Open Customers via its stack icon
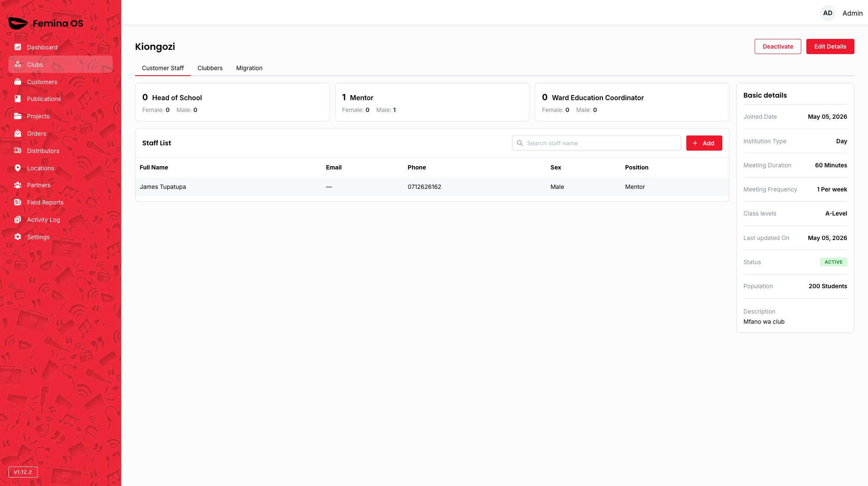This screenshot has width=868, height=486. (18, 82)
